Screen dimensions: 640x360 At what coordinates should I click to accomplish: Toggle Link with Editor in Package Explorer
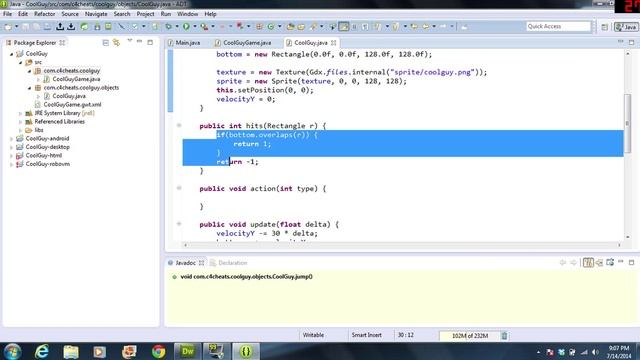coord(116,42)
